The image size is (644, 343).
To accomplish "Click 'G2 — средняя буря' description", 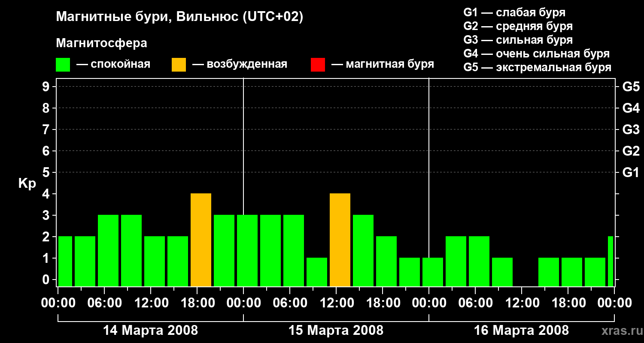I will coord(518,26).
